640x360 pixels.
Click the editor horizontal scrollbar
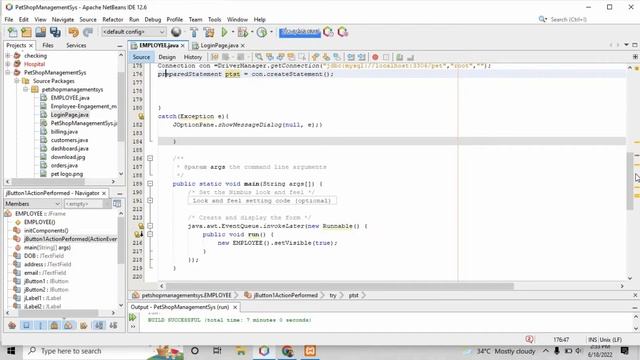point(340,286)
